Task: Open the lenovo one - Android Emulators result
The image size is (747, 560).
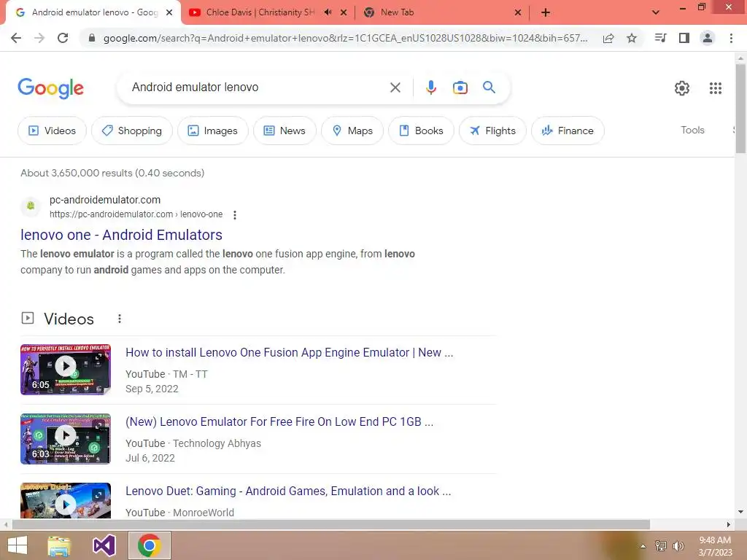Action: pyautogui.click(x=122, y=235)
